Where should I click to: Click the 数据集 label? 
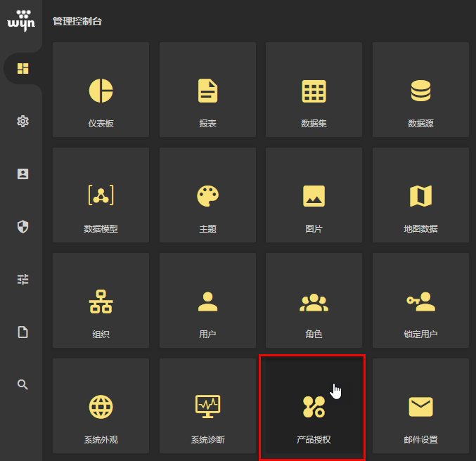(314, 124)
